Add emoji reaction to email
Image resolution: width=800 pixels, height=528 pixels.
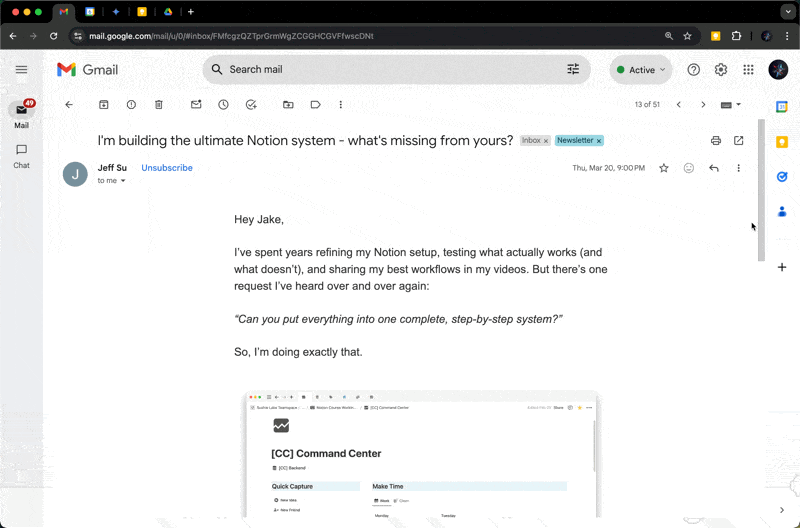pos(689,168)
